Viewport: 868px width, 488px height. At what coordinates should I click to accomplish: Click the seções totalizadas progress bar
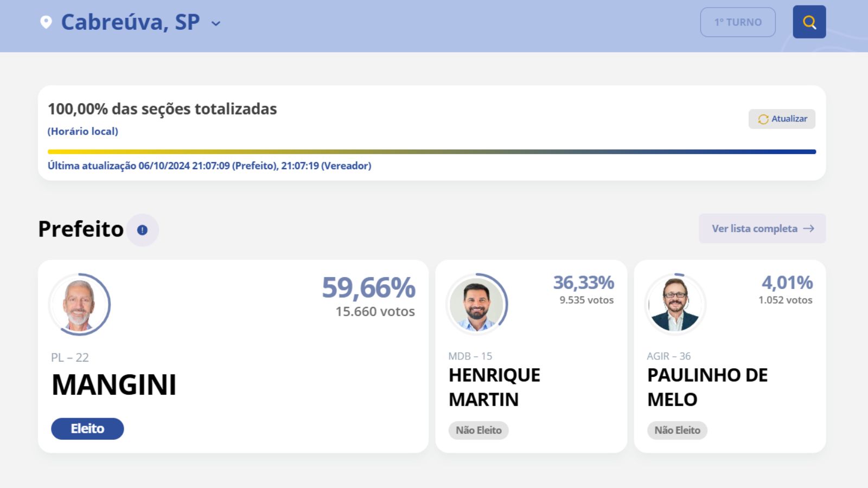tap(431, 151)
